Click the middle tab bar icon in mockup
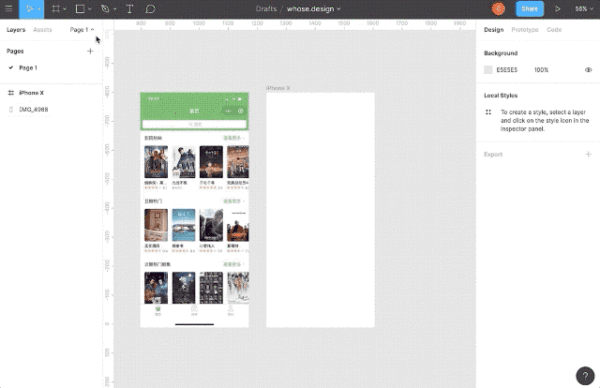 point(194,310)
